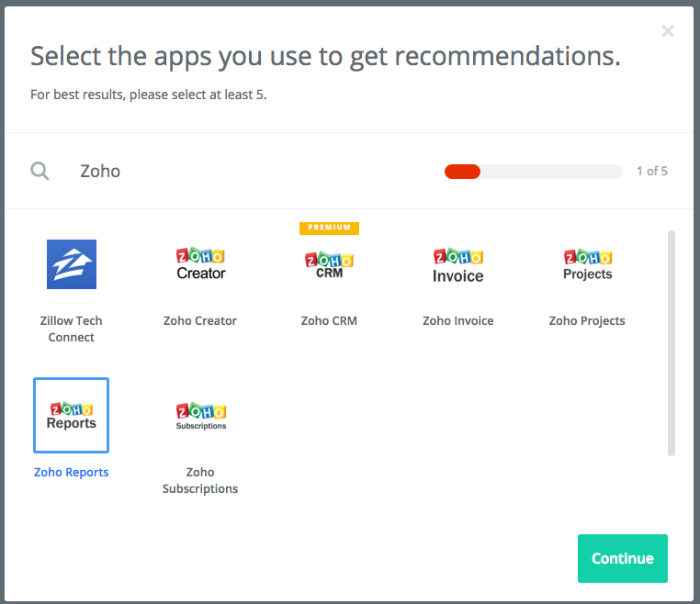Pick the Zoho CRM app icon
The width and height of the screenshot is (700, 604).
[x=329, y=264]
